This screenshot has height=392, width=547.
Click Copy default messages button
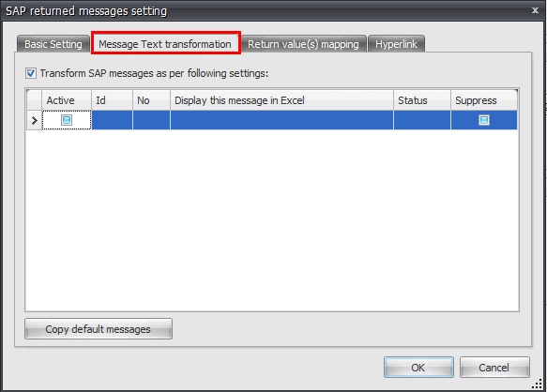pos(99,329)
